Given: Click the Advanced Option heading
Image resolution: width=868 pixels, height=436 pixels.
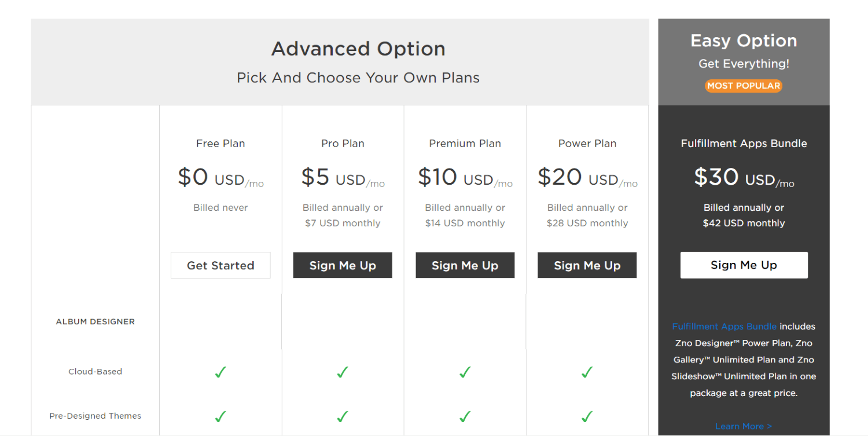Looking at the screenshot, I should pyautogui.click(x=358, y=49).
